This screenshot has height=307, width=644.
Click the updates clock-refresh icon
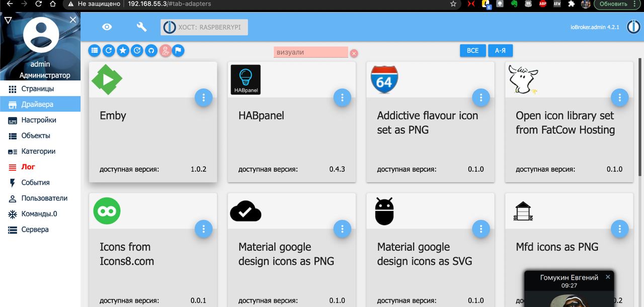pos(137,50)
